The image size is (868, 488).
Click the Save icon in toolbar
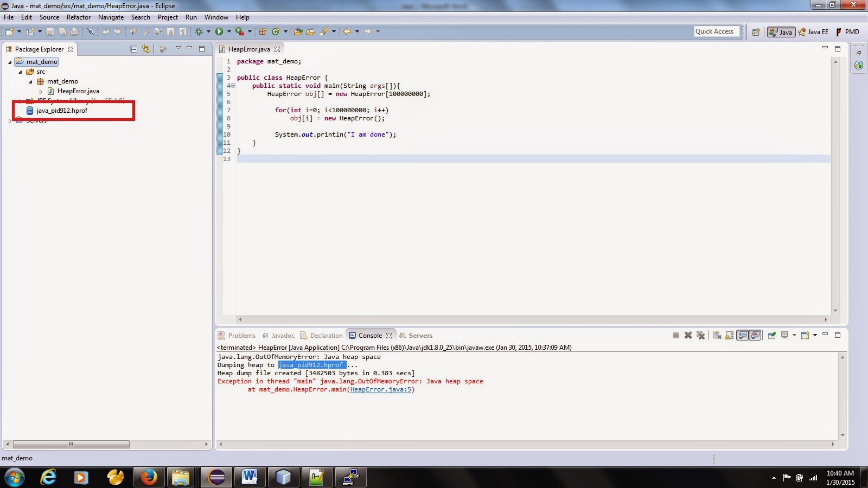click(x=50, y=31)
